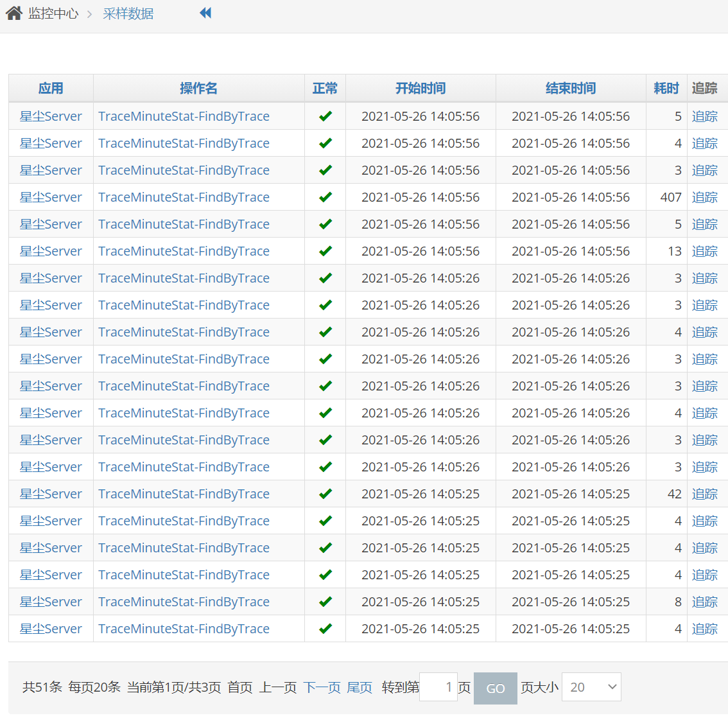Open 星尘Server link in the 13 duration row
Screen dimensions: 728x718
click(x=51, y=251)
